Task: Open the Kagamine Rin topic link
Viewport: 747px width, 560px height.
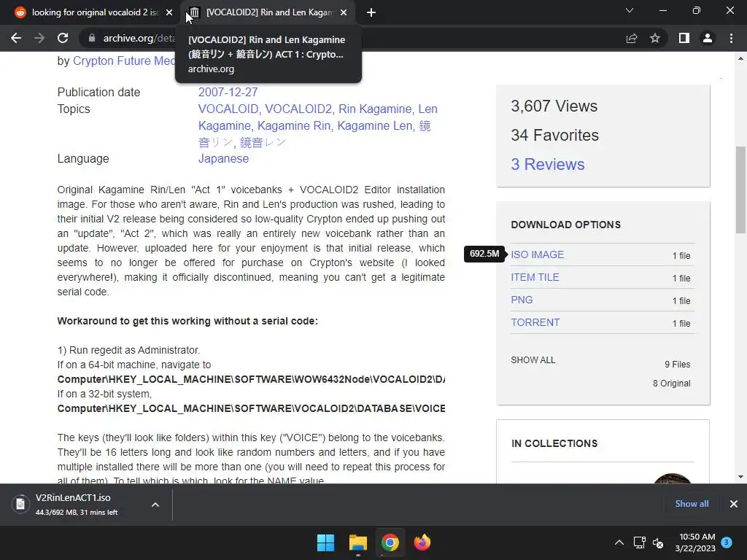Action: pos(294,125)
